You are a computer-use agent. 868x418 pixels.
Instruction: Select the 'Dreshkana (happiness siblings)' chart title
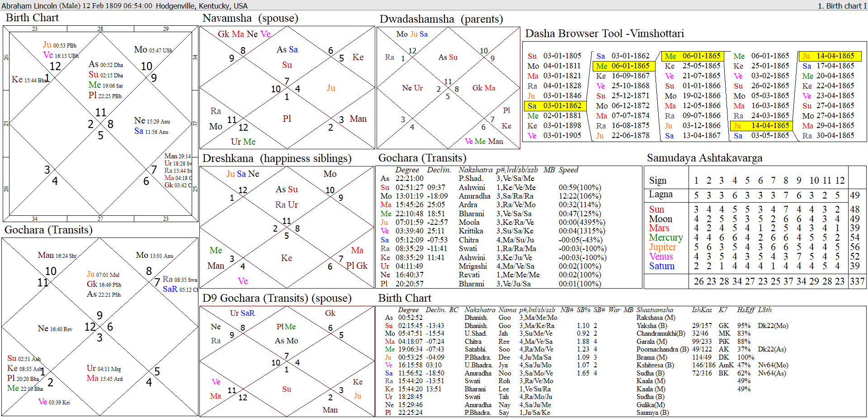(x=277, y=158)
